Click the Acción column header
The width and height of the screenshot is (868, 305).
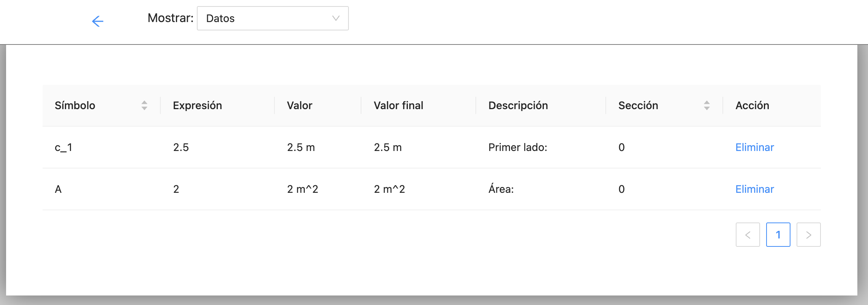(x=772, y=105)
